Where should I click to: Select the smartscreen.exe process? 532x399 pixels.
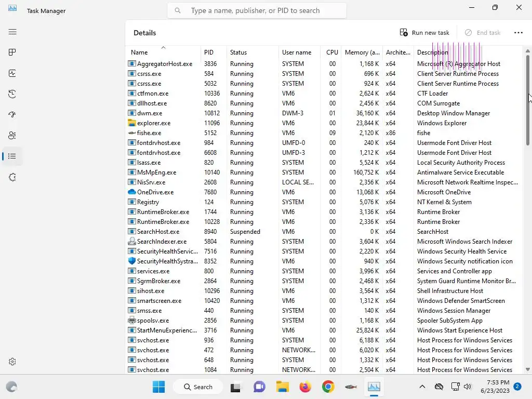pos(324,300)
